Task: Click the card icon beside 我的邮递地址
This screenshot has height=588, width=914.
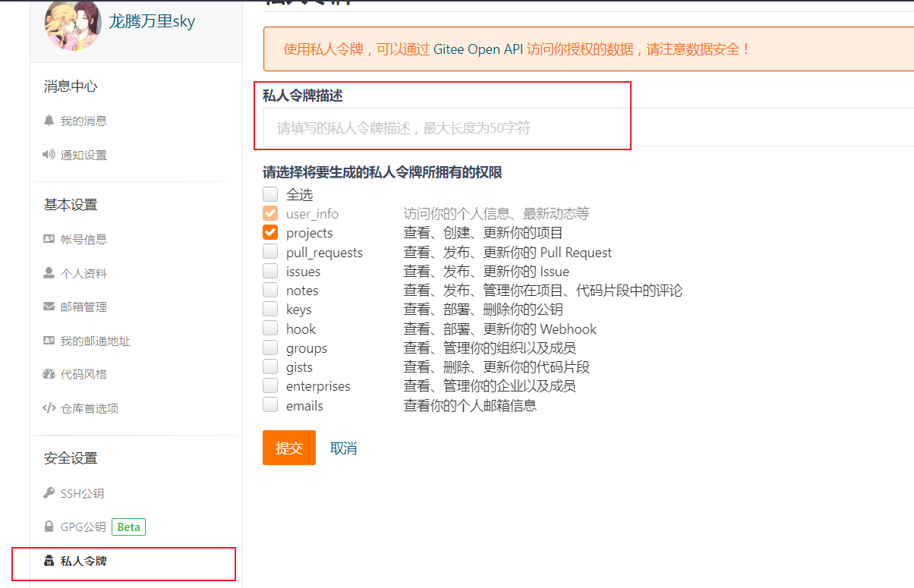Action: (49, 341)
